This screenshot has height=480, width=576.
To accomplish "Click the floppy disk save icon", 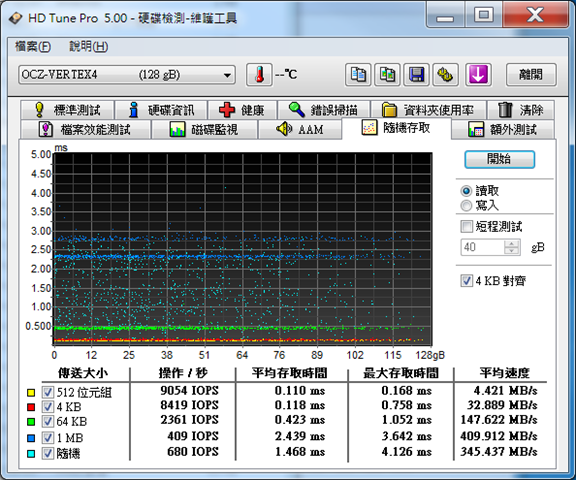I will pyautogui.click(x=416, y=75).
